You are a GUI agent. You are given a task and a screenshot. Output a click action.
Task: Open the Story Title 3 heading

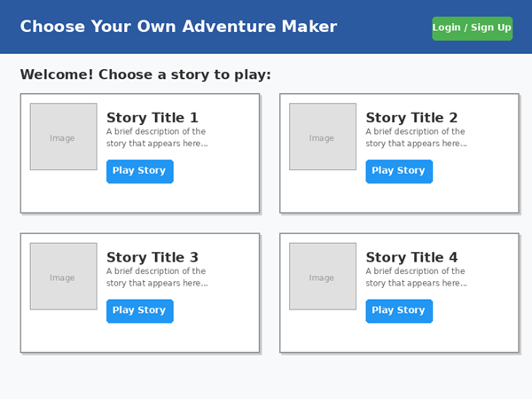click(153, 258)
